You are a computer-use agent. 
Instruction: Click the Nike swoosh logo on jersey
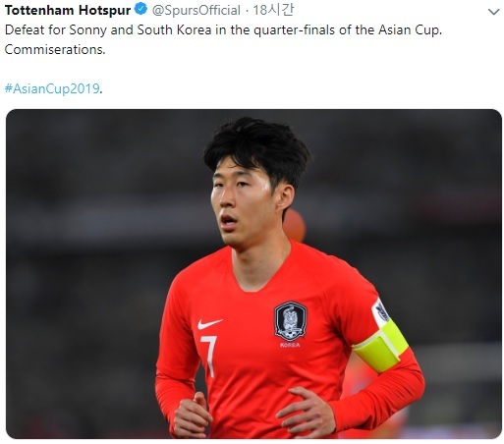coord(209,324)
